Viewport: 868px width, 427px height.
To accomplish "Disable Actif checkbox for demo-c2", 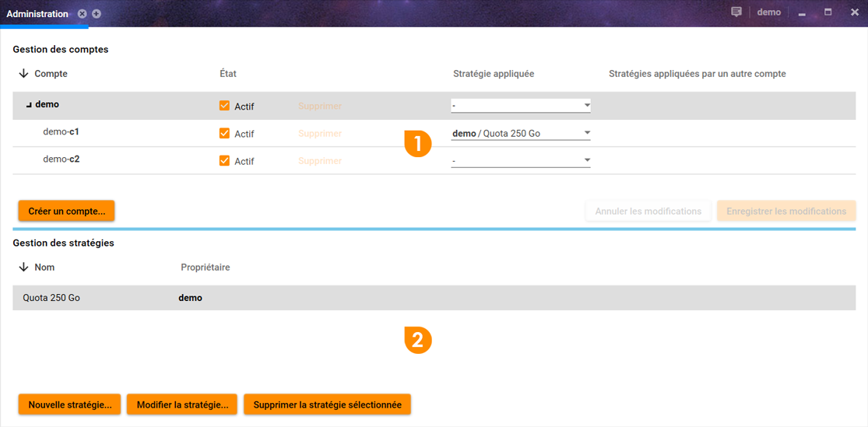I will coord(225,161).
